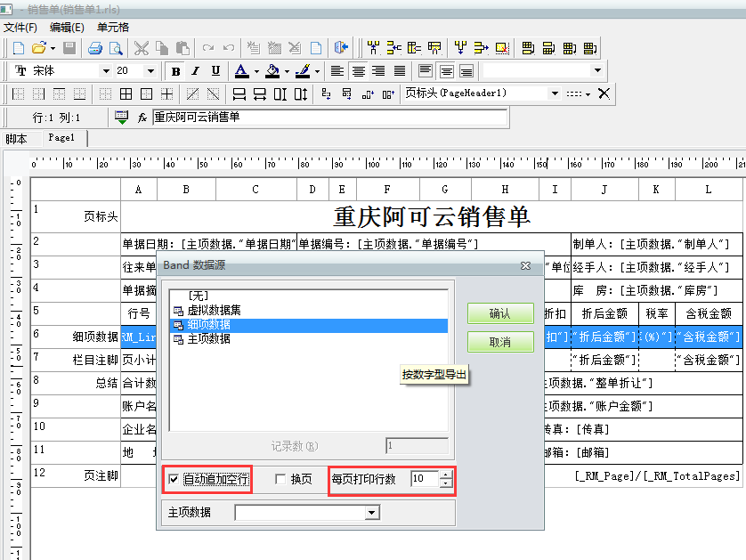Click the Print icon on the toolbar
Screen dimensions: 746x560
pyautogui.click(x=95, y=48)
